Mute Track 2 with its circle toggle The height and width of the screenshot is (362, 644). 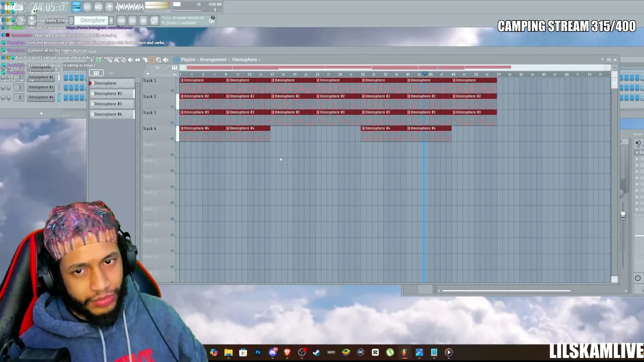[172, 107]
